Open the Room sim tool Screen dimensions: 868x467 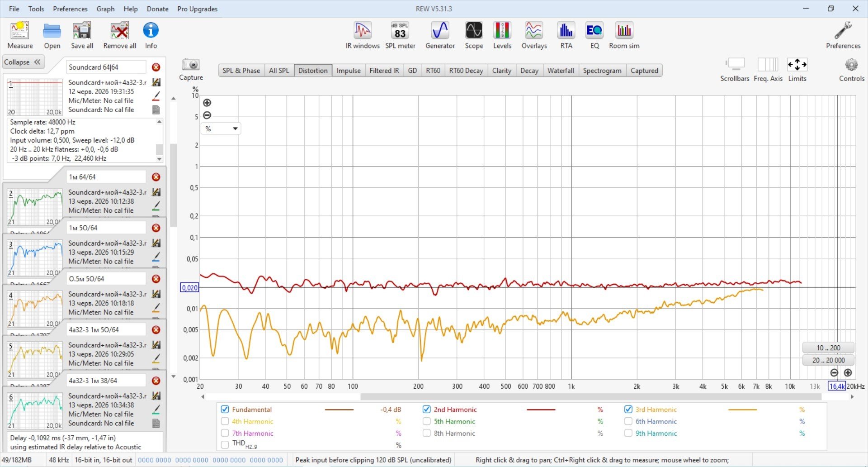pyautogui.click(x=624, y=35)
